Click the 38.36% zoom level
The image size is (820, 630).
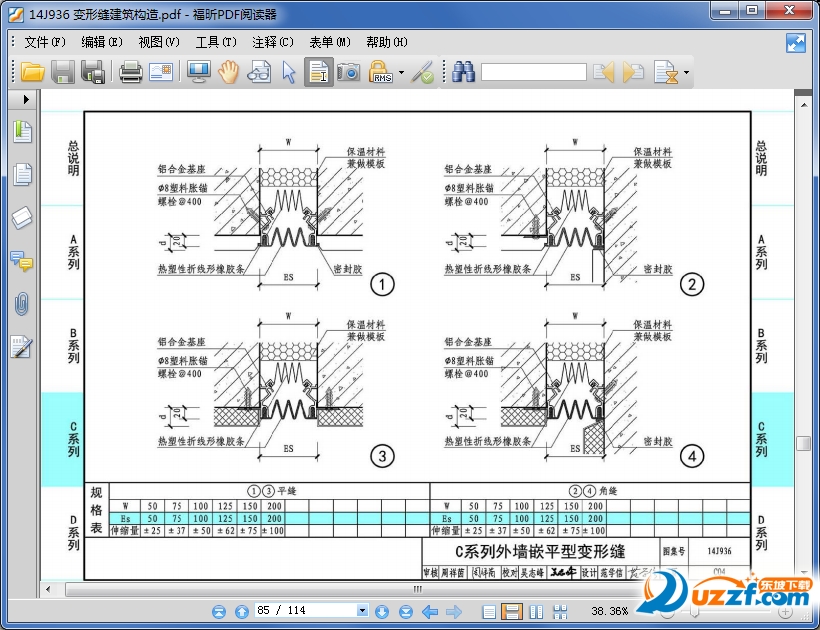pyautogui.click(x=609, y=611)
